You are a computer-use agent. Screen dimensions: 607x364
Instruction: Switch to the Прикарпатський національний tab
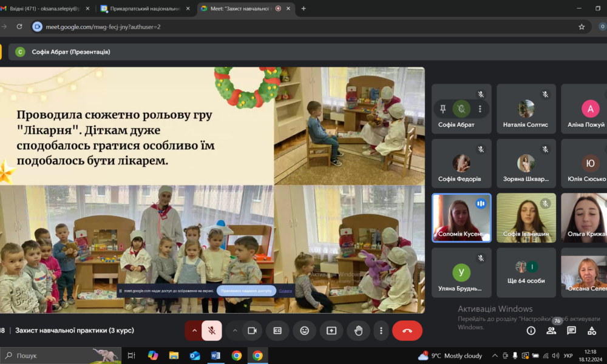tap(144, 8)
